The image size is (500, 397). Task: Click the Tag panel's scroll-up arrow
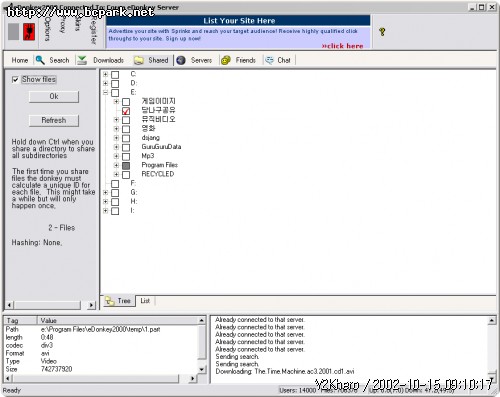pyautogui.click(x=202, y=321)
